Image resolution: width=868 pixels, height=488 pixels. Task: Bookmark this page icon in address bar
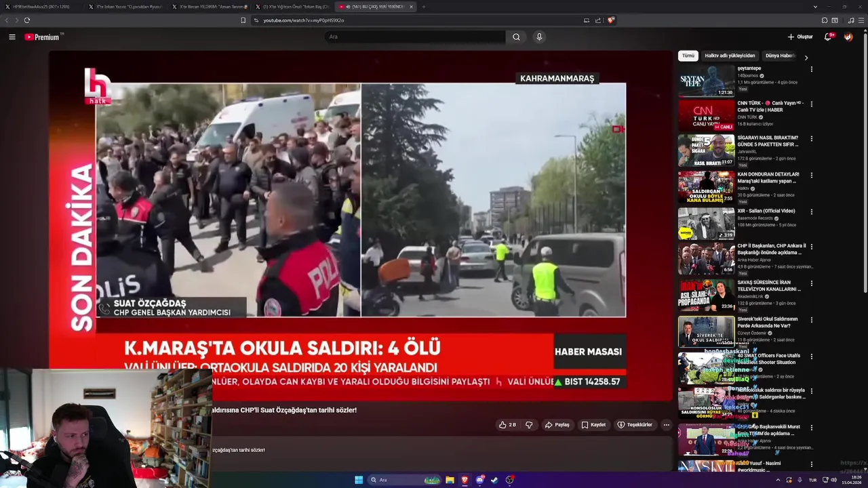(x=243, y=20)
